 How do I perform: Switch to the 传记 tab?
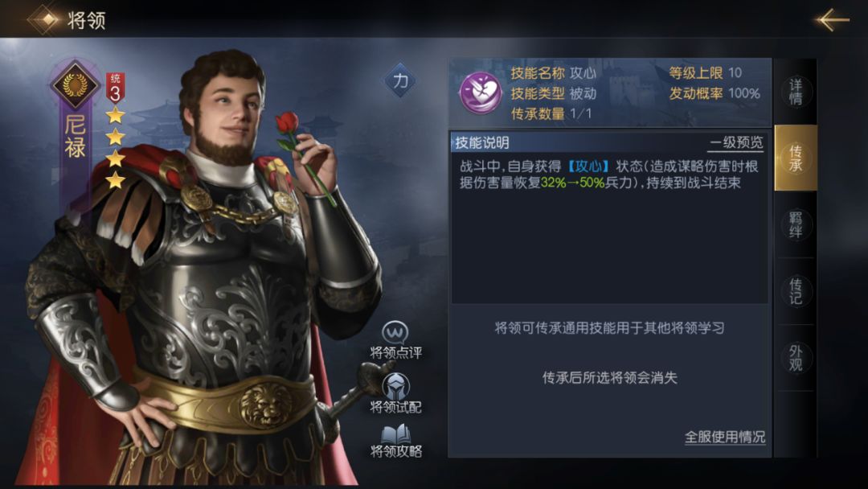pyautogui.click(x=796, y=291)
